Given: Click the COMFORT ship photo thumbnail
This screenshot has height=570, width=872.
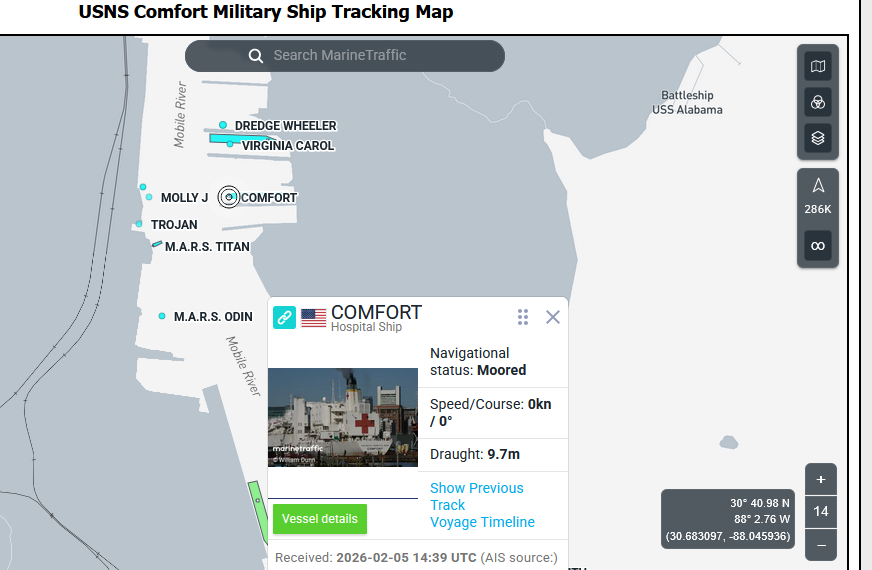Looking at the screenshot, I should [x=343, y=417].
